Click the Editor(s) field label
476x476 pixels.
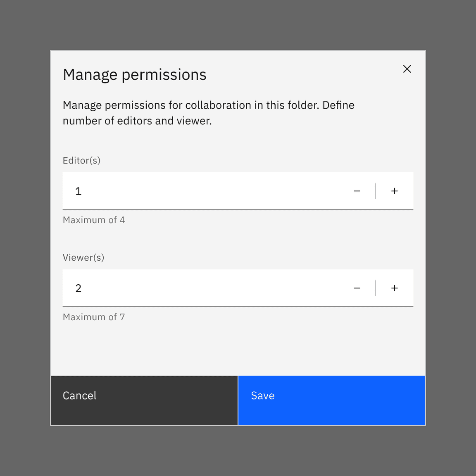(81, 160)
